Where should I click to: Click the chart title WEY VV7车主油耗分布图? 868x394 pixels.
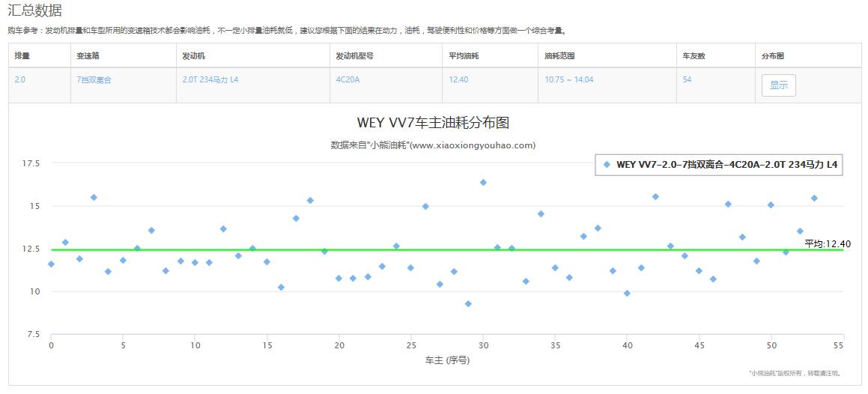(433, 122)
